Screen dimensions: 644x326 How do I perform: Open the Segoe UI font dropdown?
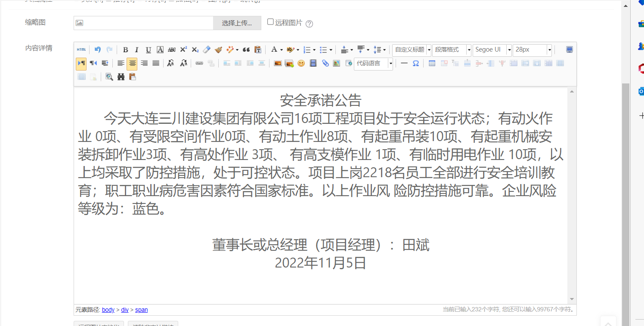point(492,50)
